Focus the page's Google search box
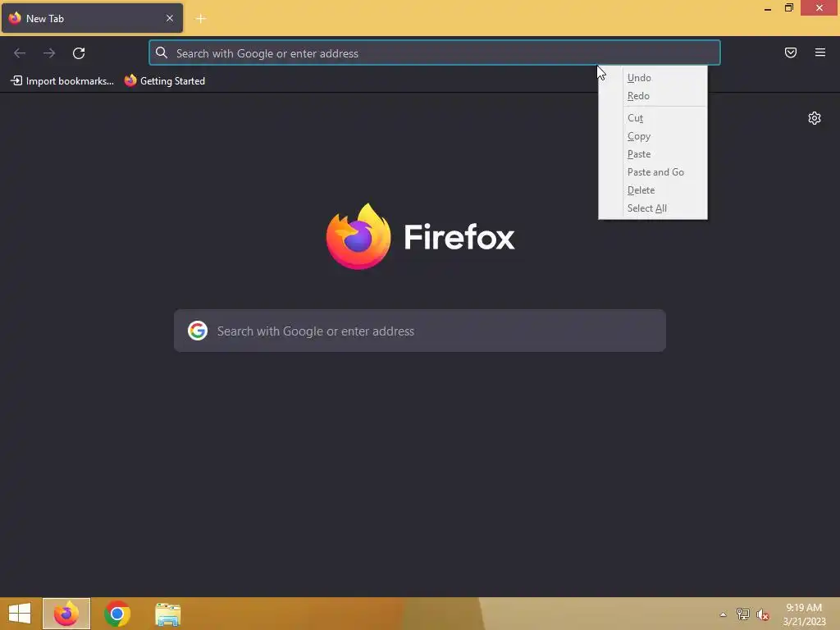The width and height of the screenshot is (840, 630). 420,331
